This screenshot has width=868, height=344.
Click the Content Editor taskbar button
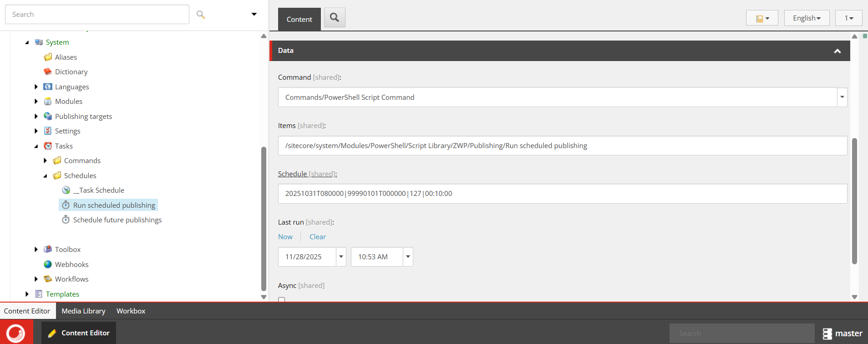point(79,333)
